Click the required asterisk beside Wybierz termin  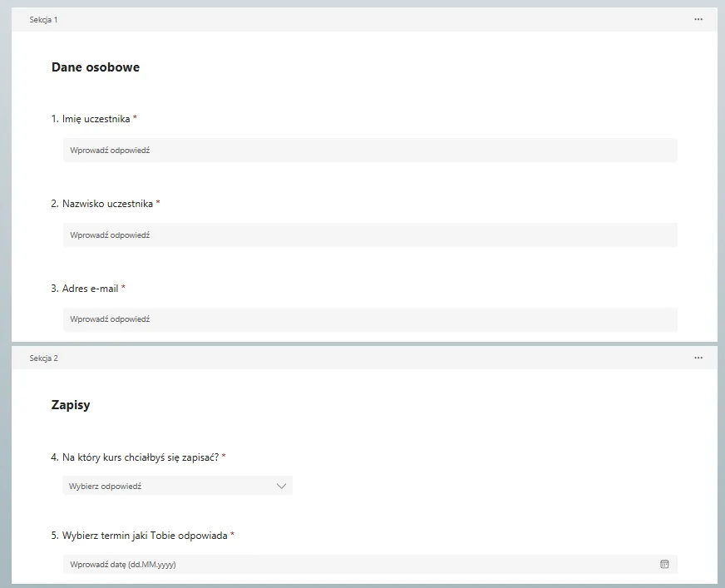[232, 535]
